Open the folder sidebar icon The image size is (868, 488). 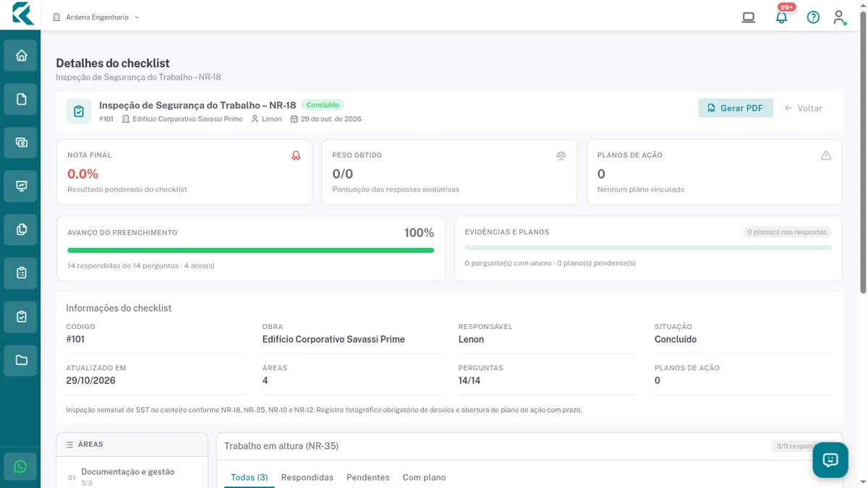click(x=20, y=360)
